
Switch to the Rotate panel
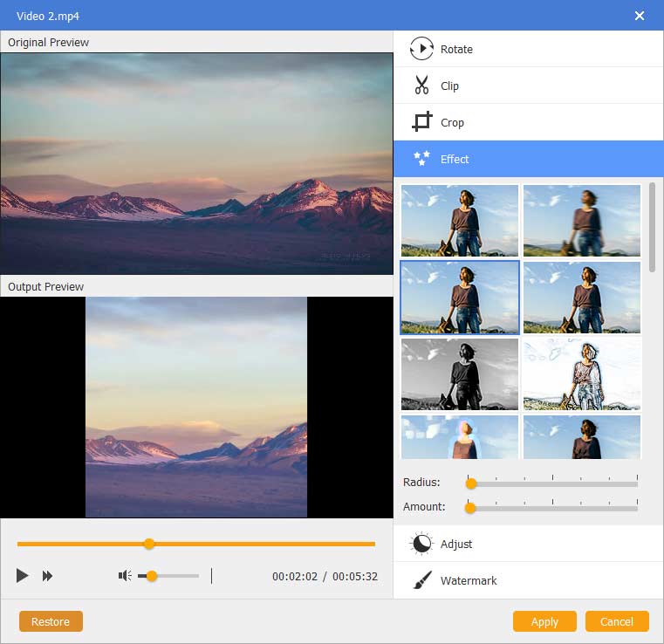[x=456, y=50]
